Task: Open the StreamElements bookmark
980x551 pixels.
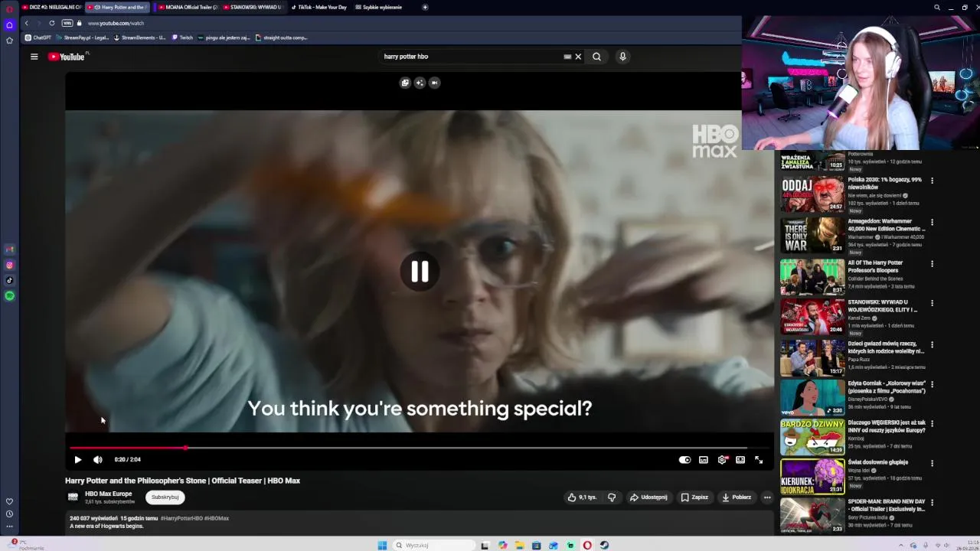Action: coord(139,37)
